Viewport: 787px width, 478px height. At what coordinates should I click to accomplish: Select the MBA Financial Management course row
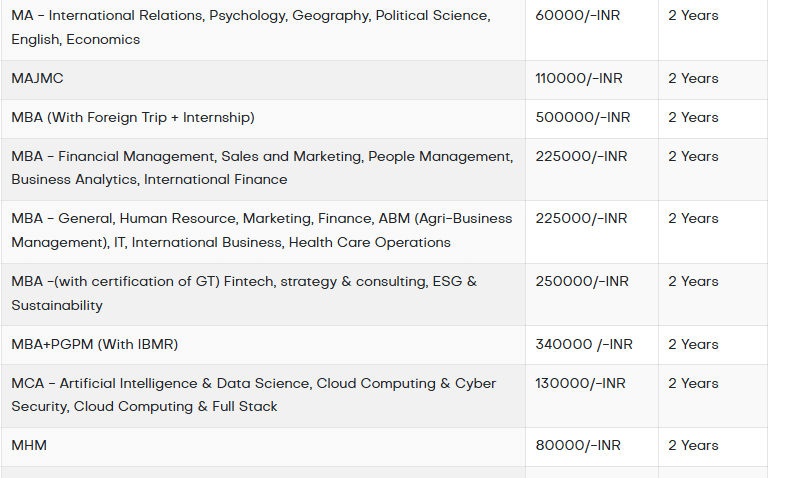tap(261, 168)
